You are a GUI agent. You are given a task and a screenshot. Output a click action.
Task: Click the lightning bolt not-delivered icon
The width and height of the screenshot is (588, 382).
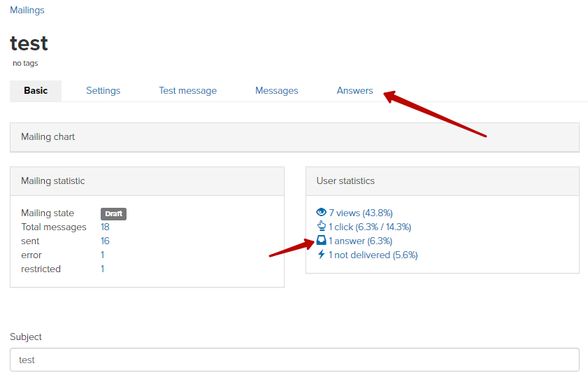pyautogui.click(x=321, y=255)
